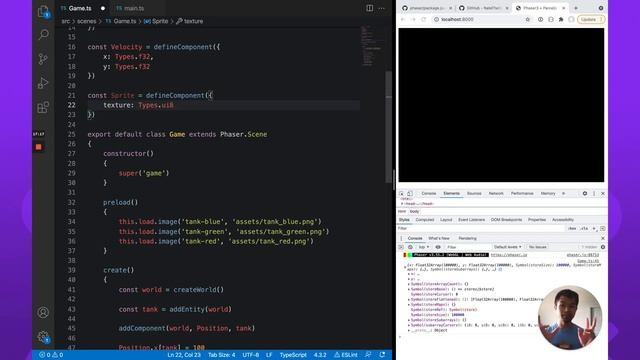Open the phaser.js source link

point(583,255)
